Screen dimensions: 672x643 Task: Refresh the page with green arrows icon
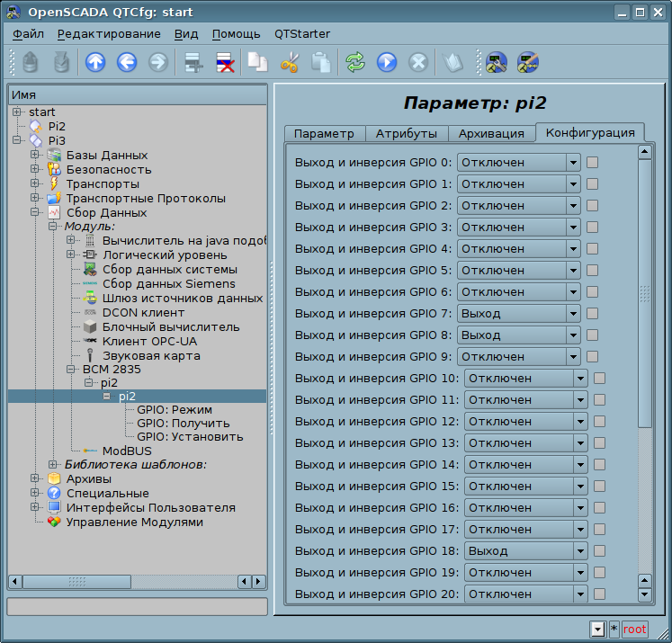click(355, 62)
